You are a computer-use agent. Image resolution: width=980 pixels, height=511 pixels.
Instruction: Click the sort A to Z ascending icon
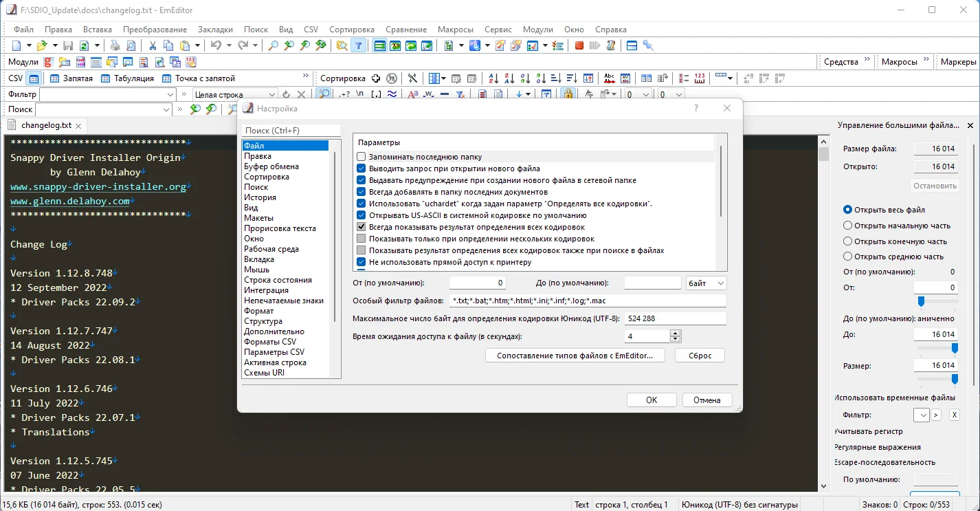[x=495, y=78]
